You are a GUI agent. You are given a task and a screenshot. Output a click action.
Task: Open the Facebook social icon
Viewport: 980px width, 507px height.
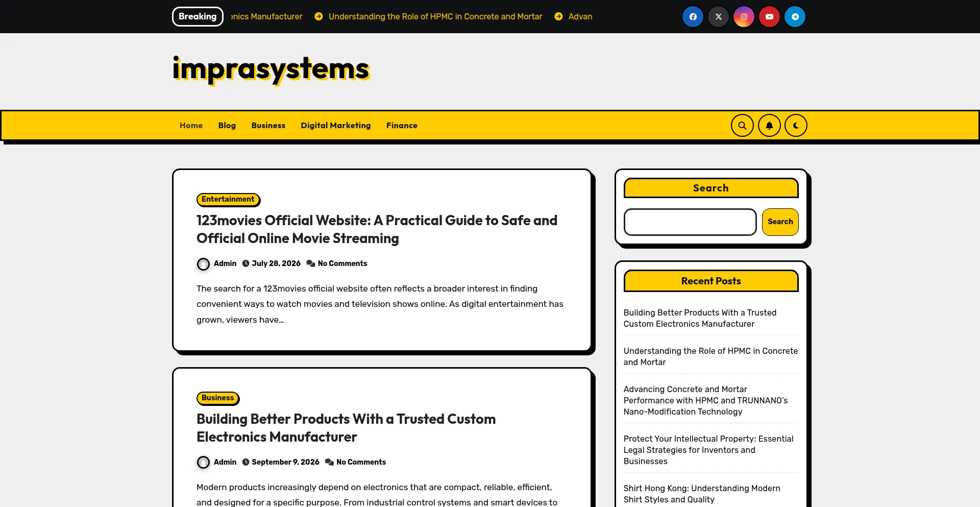point(693,17)
